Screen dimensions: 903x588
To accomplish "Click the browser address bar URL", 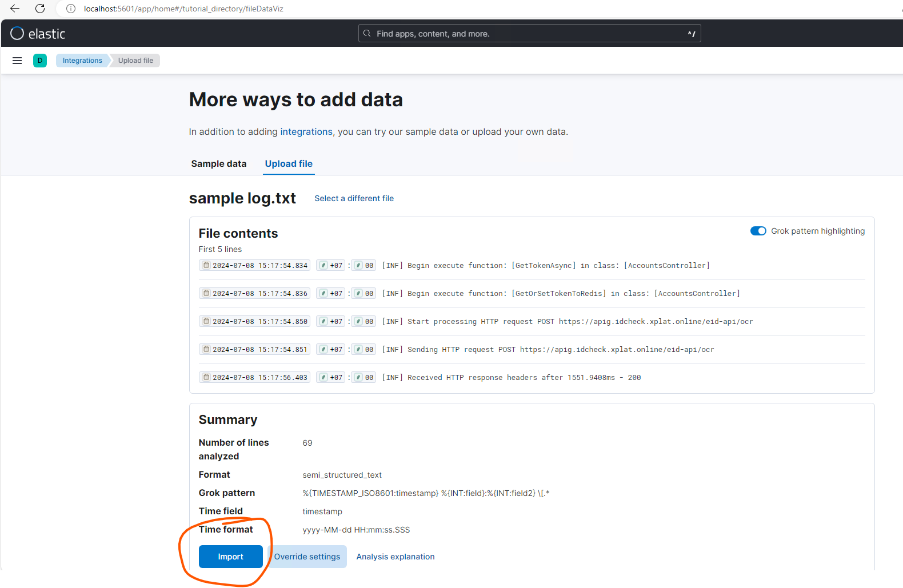I will pyautogui.click(x=183, y=9).
